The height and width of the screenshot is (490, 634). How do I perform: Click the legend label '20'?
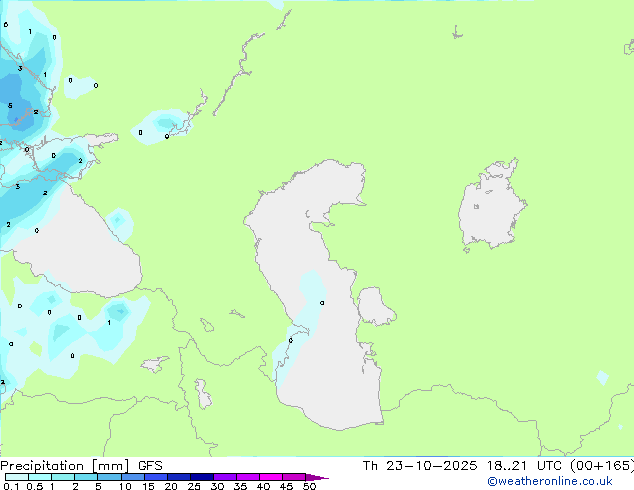[x=171, y=486]
